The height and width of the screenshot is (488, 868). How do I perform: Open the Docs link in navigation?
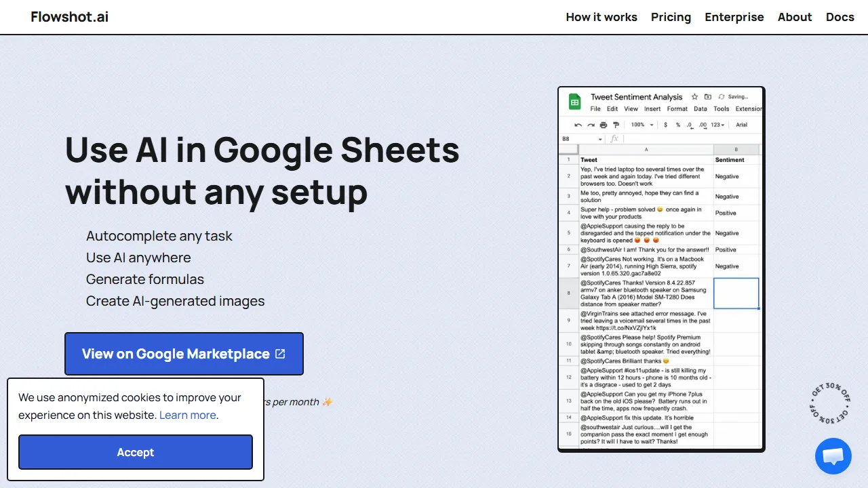tap(840, 17)
